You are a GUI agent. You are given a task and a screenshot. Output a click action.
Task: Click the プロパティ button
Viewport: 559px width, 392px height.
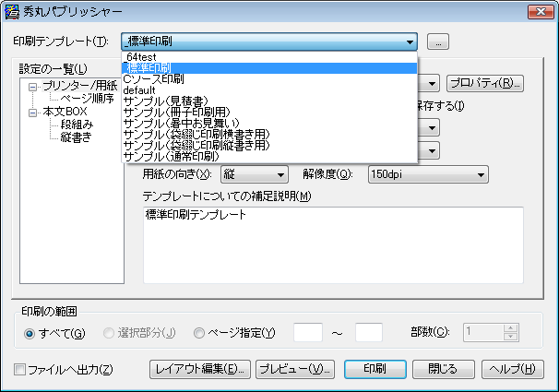(485, 84)
